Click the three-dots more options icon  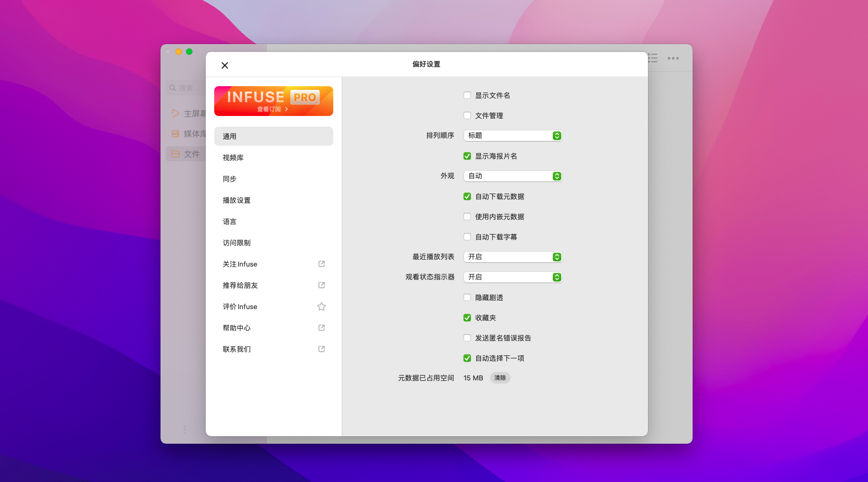(673, 59)
